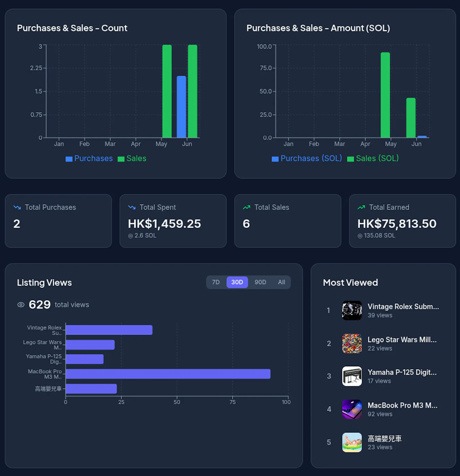
Task: Click the Purchases legend label in Count chart
Action: point(93,158)
